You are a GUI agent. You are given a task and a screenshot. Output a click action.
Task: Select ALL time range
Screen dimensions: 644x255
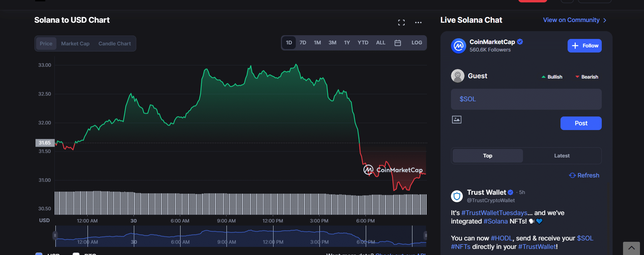click(381, 43)
